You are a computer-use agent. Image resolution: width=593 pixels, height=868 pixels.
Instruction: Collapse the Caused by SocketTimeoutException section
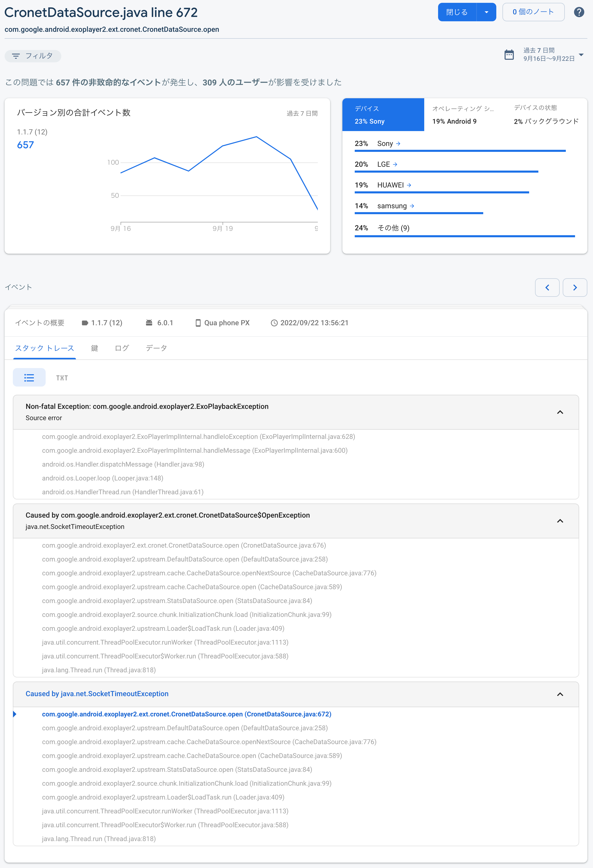560,694
